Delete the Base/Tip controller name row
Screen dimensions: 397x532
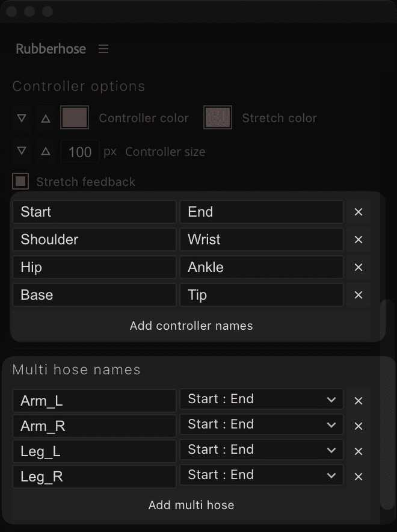click(359, 295)
